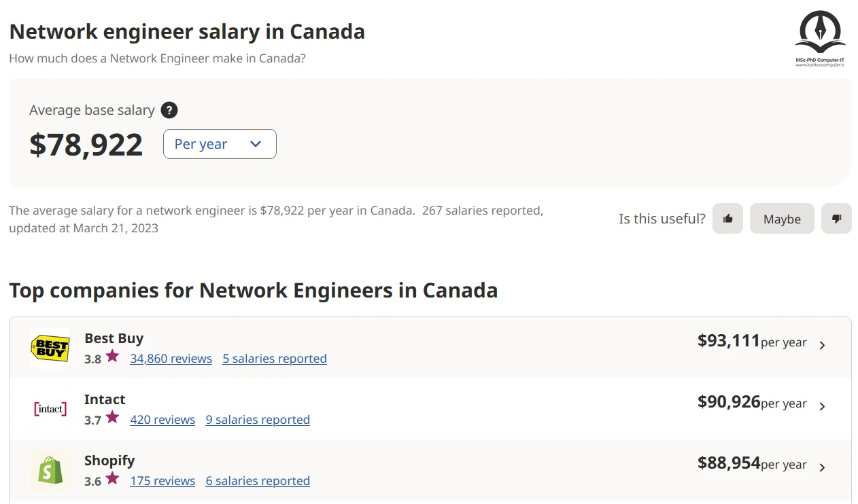Click the thumbs up icon
The image size is (858, 504).
tap(727, 219)
